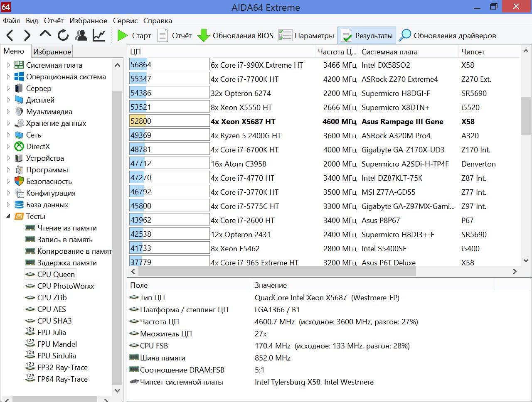Select Системная плата in the tree
Screen dimensions: 532x402
click(54, 65)
